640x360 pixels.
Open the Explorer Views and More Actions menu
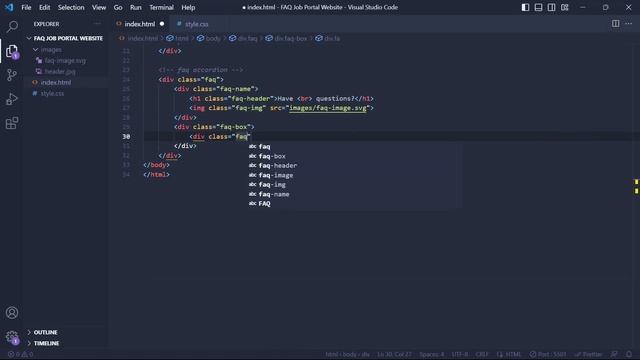click(97, 24)
